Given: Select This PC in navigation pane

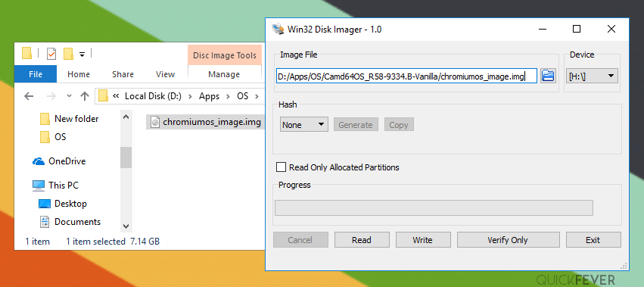Looking at the screenshot, I should pos(64,186).
